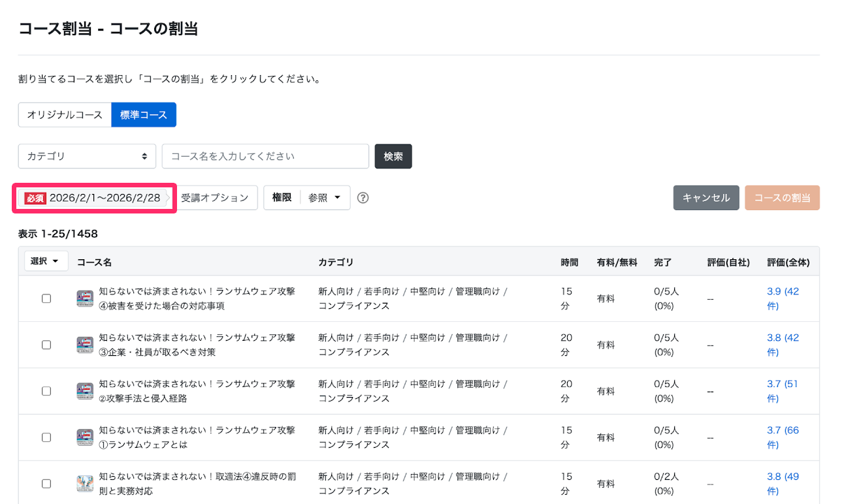Open rating link 3.8 (49件)
Screen dimensions: 842x504
pos(783,484)
